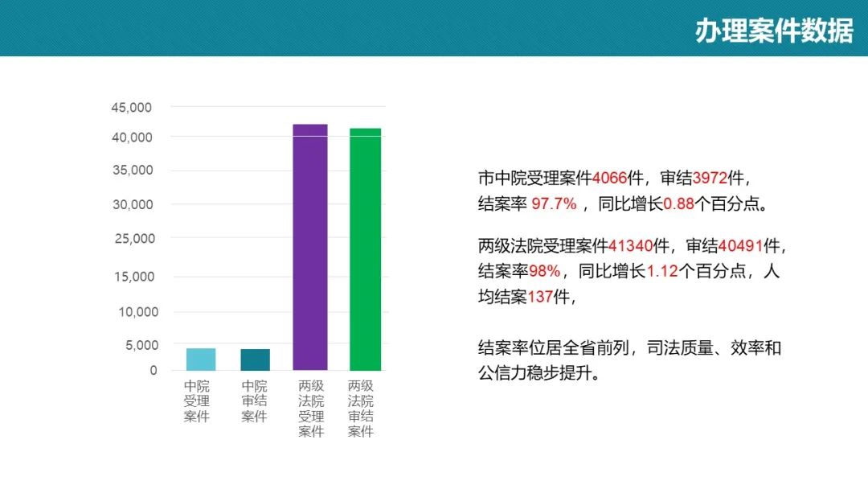Click the red value 97.7%
Screen dimensions: 868x489
[554, 203]
